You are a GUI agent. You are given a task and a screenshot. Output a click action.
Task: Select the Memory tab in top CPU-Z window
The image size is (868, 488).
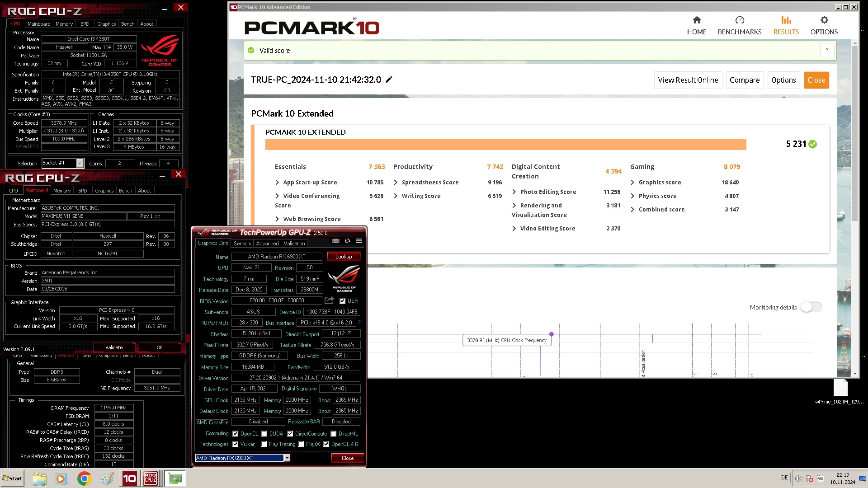click(64, 24)
